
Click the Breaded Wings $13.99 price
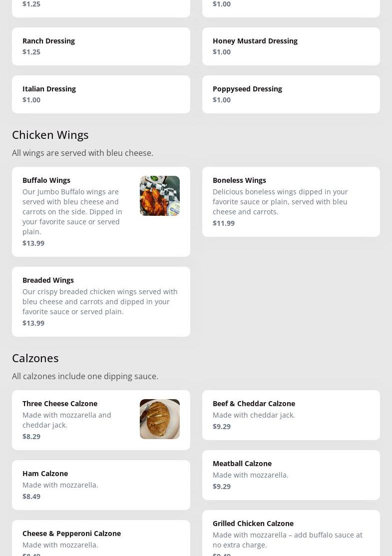[x=33, y=323]
